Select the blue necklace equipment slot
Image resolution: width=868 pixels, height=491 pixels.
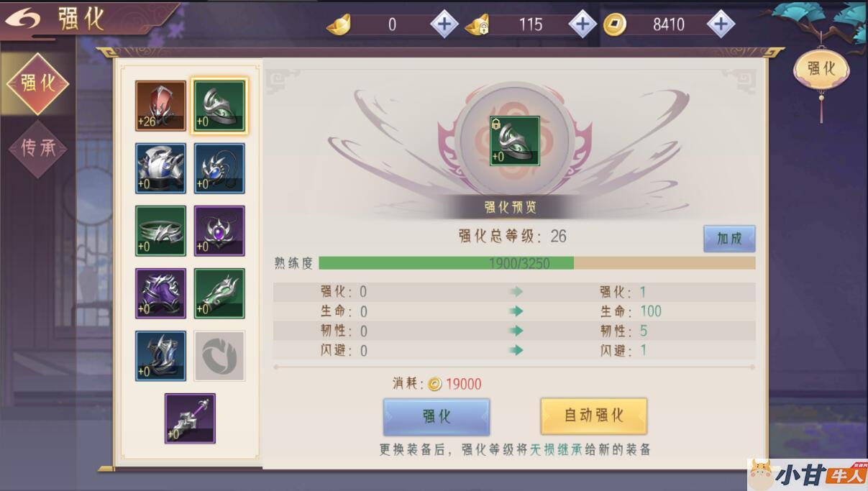[219, 168]
